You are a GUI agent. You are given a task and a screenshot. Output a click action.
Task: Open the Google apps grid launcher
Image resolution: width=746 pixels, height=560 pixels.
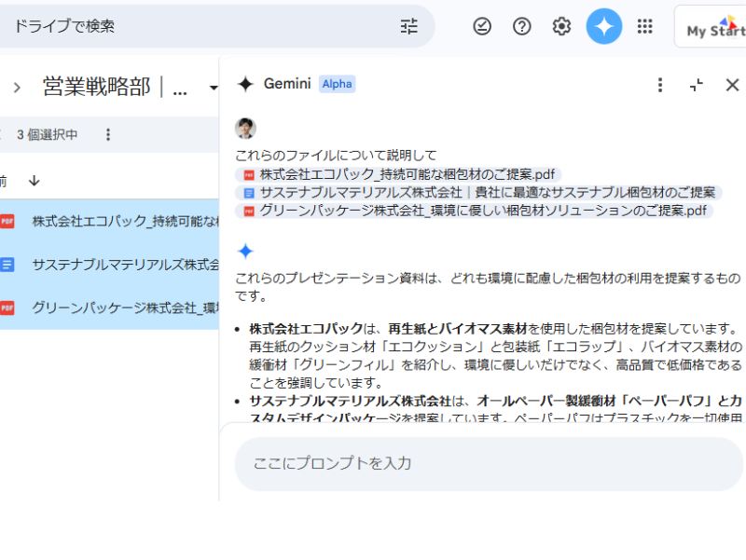644,26
